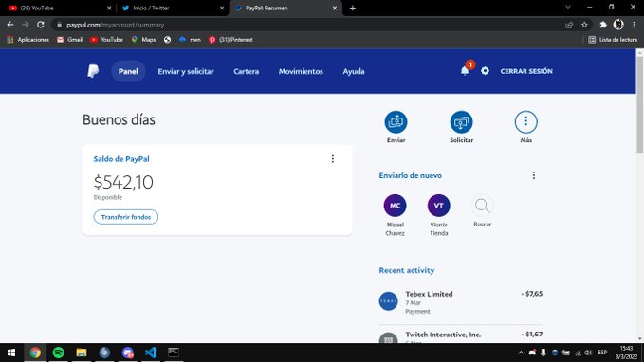Click CERRAR SESIÓN to log out
This screenshot has height=362, width=644.
pyautogui.click(x=526, y=71)
